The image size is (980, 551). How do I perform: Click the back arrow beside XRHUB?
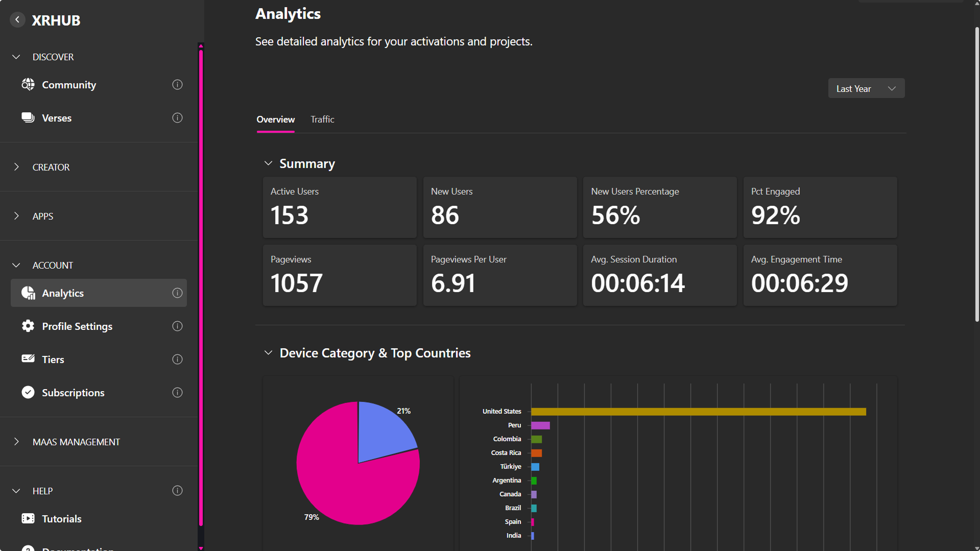pos(17,20)
